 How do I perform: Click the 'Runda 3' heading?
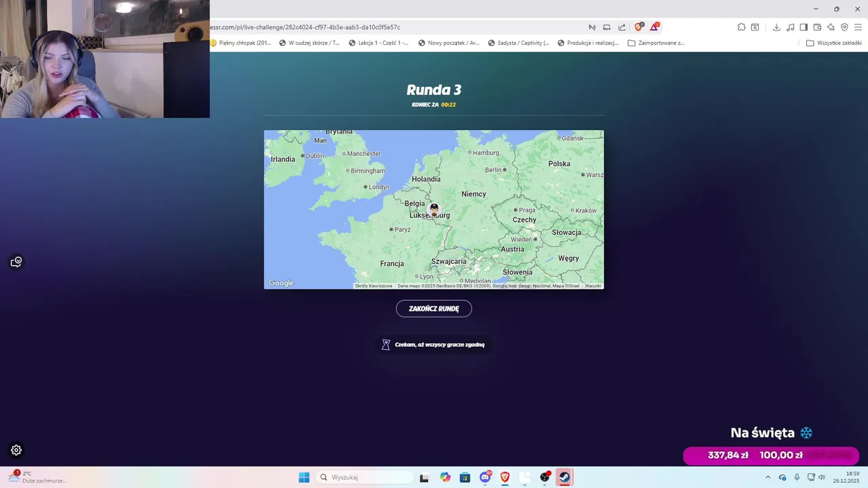coord(434,89)
